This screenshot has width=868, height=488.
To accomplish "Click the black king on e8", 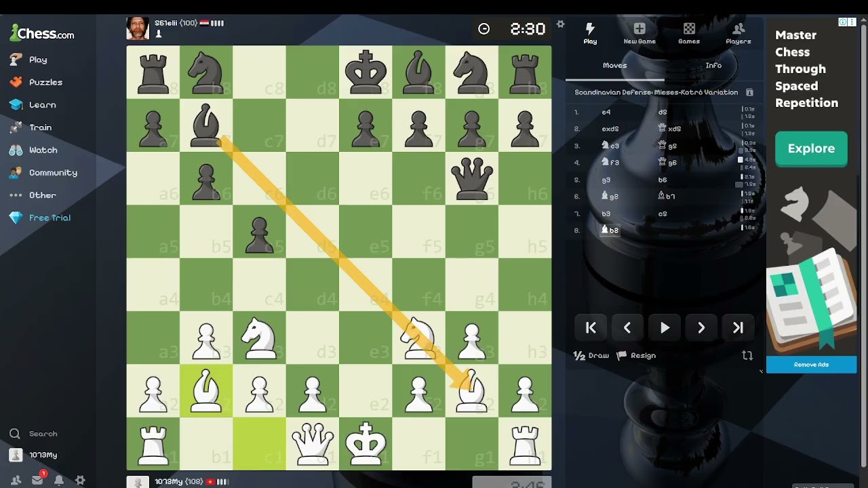I will [366, 72].
